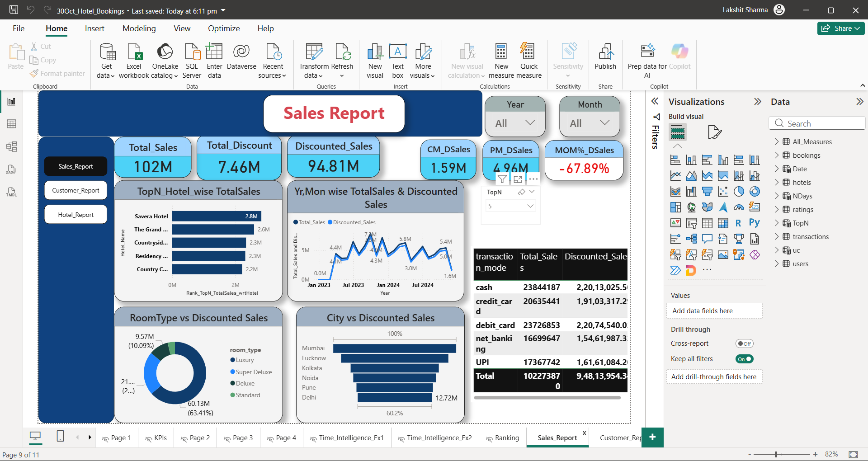868x461 pixels.
Task: Click the Data pane Search field
Action: (817, 123)
